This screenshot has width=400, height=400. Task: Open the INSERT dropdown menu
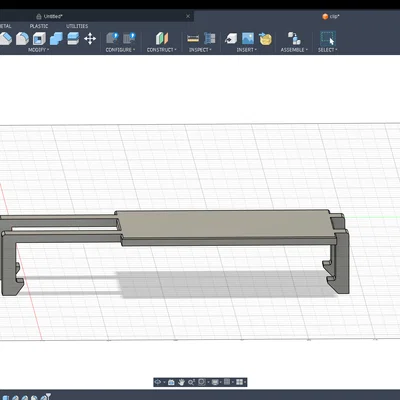pyautogui.click(x=247, y=50)
